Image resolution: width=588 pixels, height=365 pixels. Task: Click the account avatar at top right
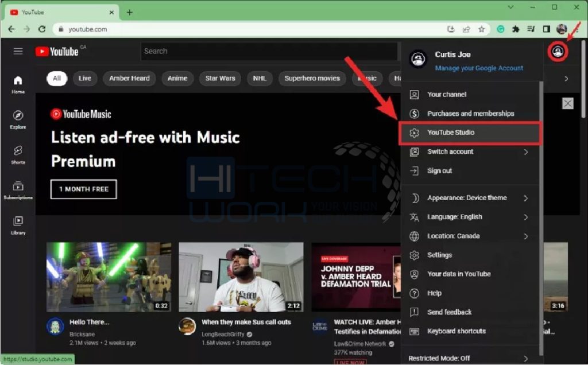point(558,51)
